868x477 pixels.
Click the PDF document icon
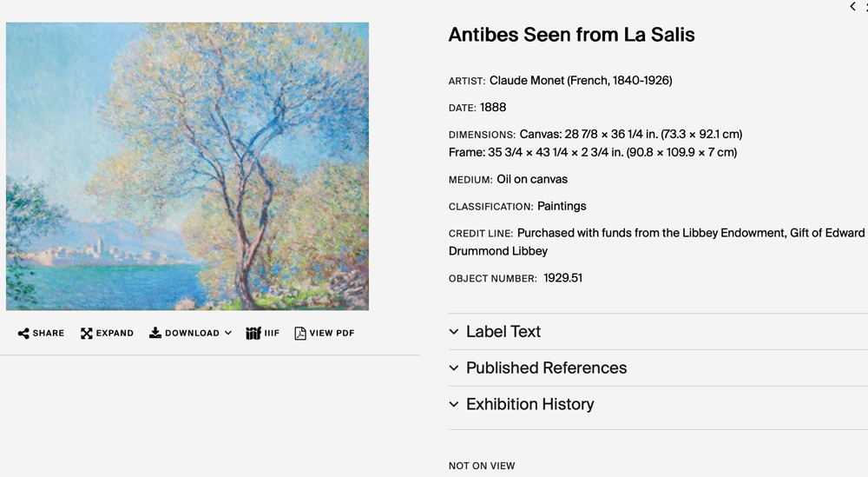(x=300, y=334)
